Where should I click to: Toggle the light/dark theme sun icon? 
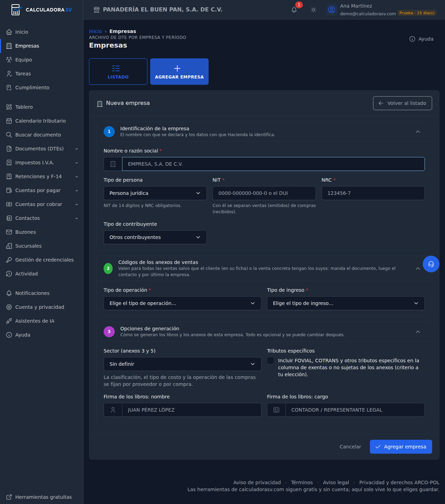click(x=314, y=10)
